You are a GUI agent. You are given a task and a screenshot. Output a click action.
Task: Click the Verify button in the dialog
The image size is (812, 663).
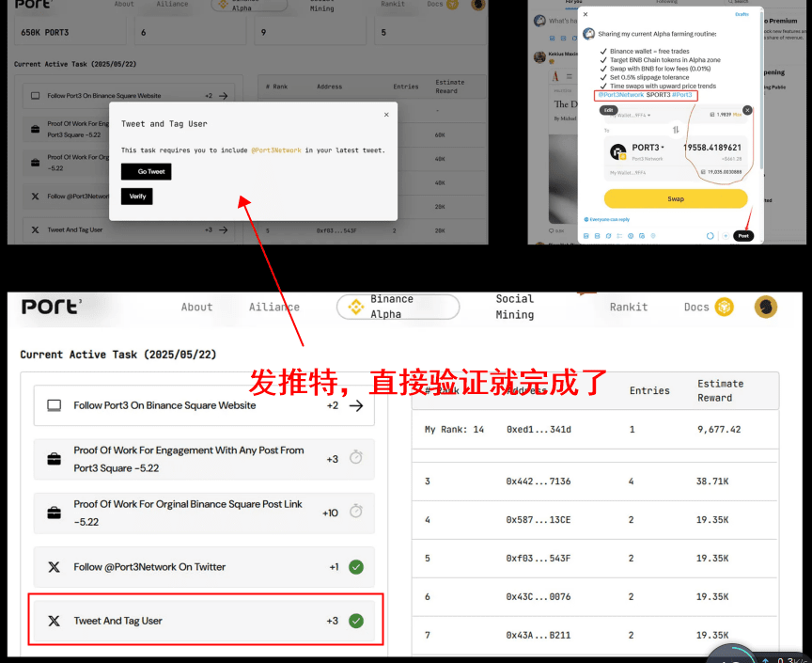click(x=136, y=197)
